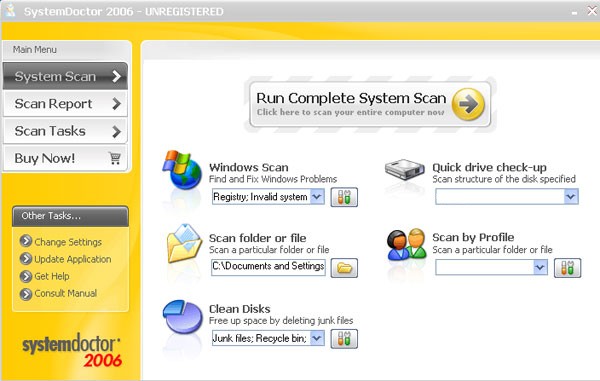Browse for folder using the folder button
This screenshot has height=381, width=600.
click(344, 268)
